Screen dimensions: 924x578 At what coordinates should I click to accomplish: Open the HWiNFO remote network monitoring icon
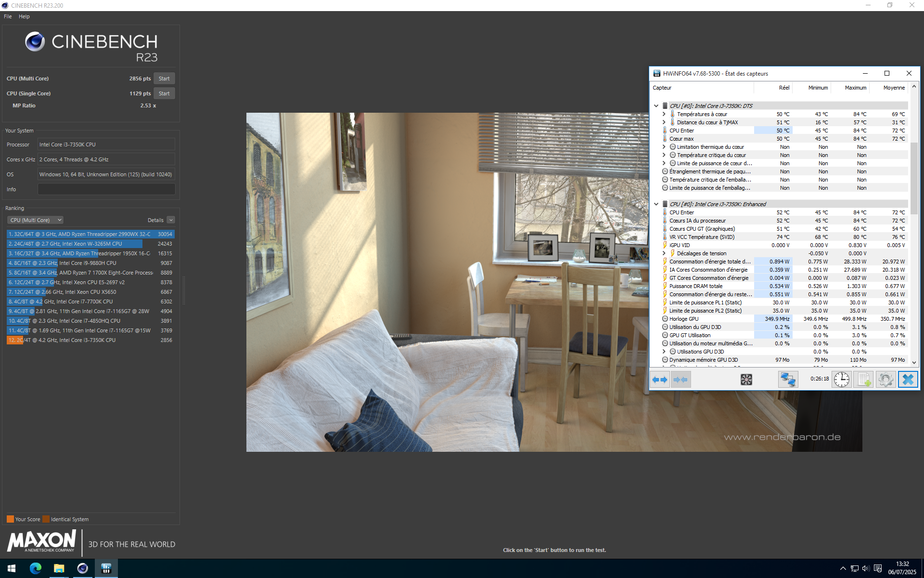tap(788, 380)
